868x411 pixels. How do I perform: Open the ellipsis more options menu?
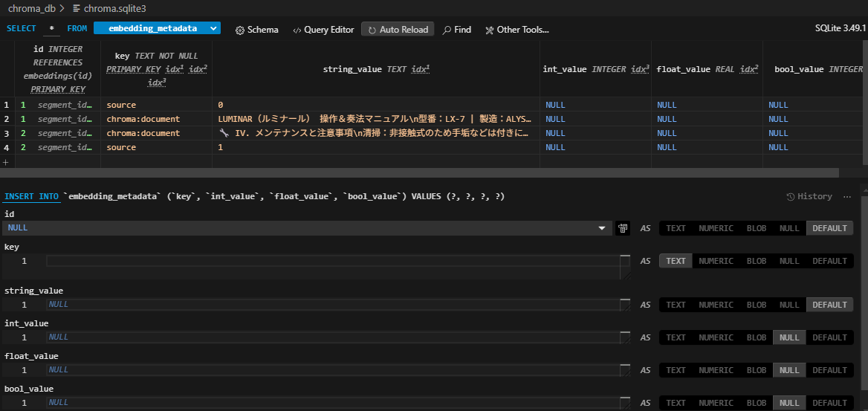(847, 196)
